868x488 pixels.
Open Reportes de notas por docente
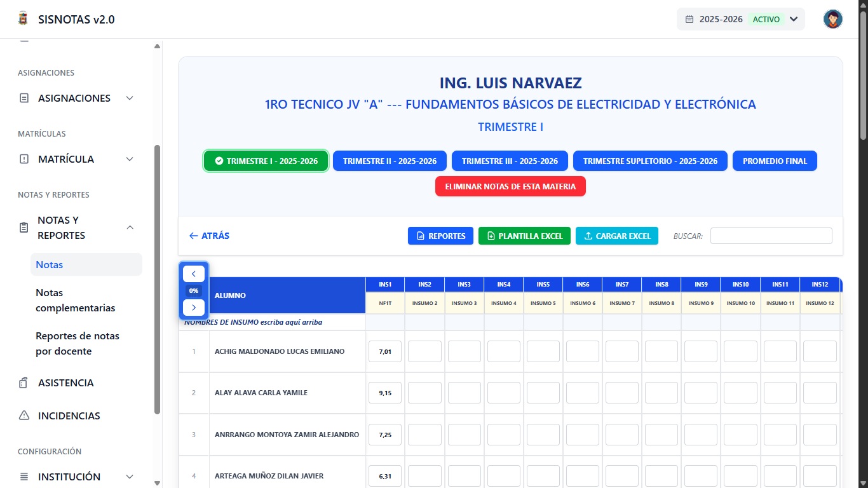click(x=86, y=343)
